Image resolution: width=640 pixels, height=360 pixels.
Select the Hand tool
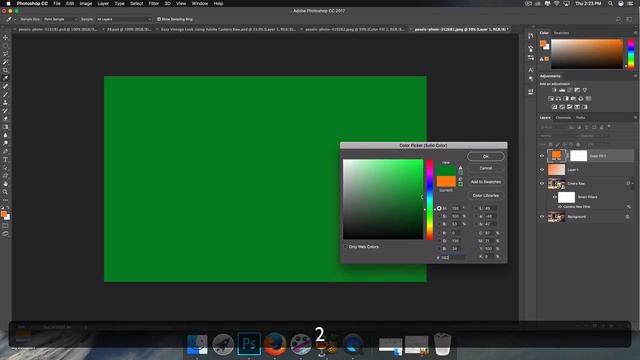pyautogui.click(x=5, y=184)
